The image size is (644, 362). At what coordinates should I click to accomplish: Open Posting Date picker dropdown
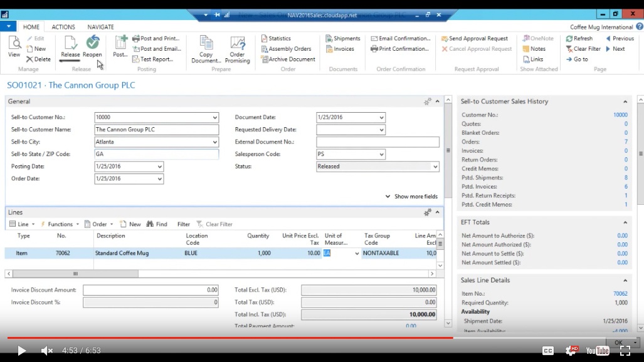click(x=160, y=167)
